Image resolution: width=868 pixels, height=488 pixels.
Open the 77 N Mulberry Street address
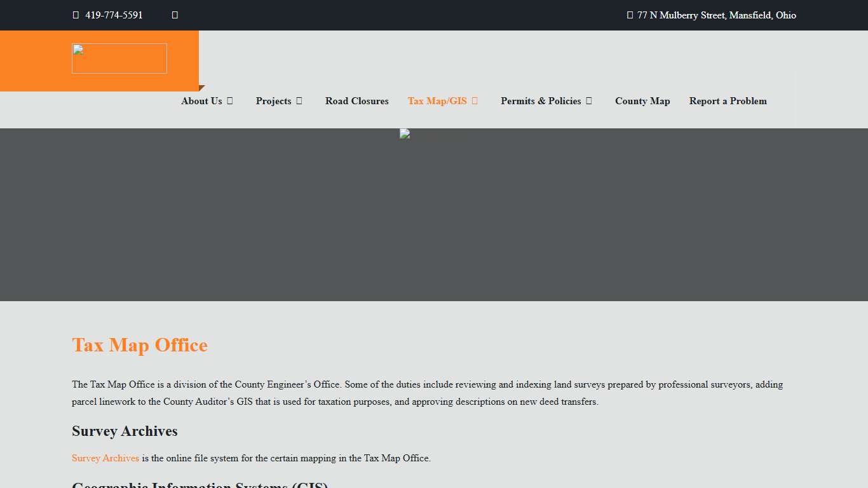click(x=716, y=15)
